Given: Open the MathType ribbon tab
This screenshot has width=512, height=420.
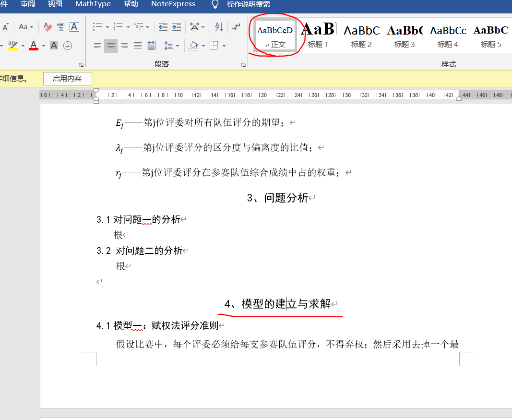Looking at the screenshot, I should [x=93, y=4].
